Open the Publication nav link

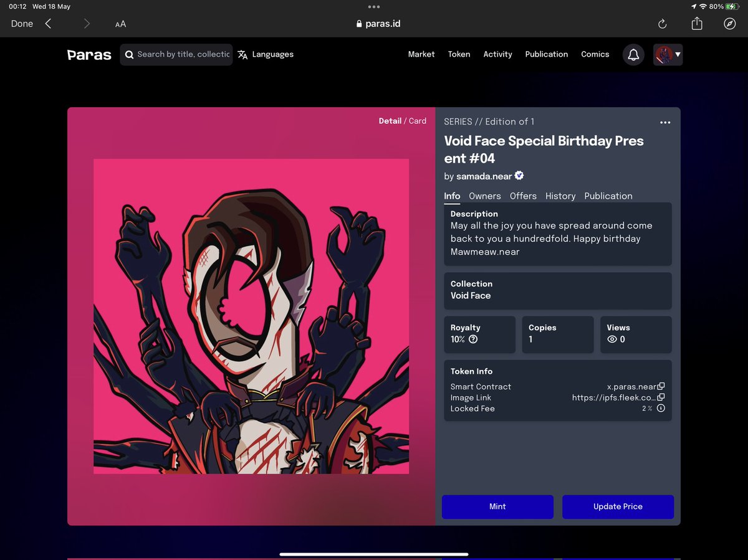tap(547, 54)
